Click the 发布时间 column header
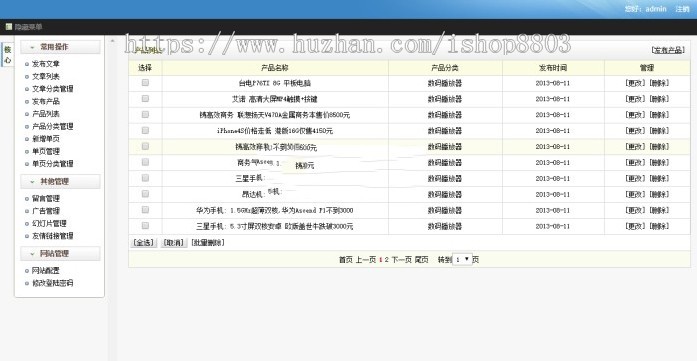The image size is (697, 361). pyautogui.click(x=553, y=68)
